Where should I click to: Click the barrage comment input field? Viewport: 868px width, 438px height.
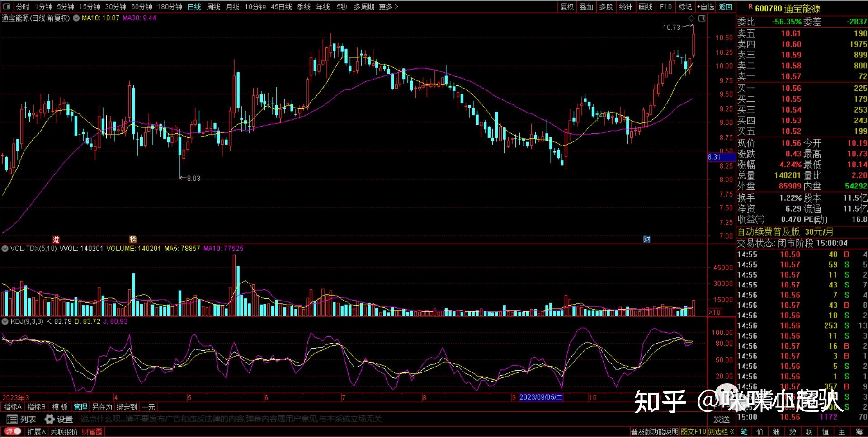393,419
